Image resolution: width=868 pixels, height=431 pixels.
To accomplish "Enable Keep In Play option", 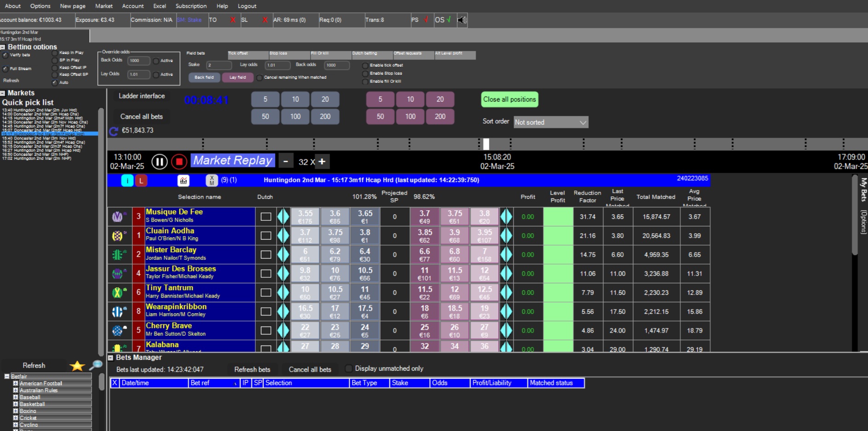I will [55, 53].
